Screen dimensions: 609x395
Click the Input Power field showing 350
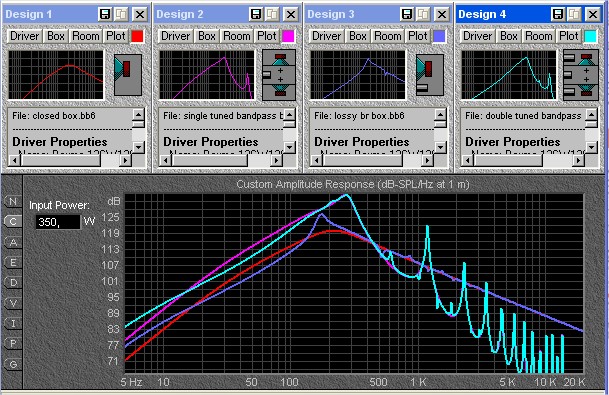coord(58,222)
